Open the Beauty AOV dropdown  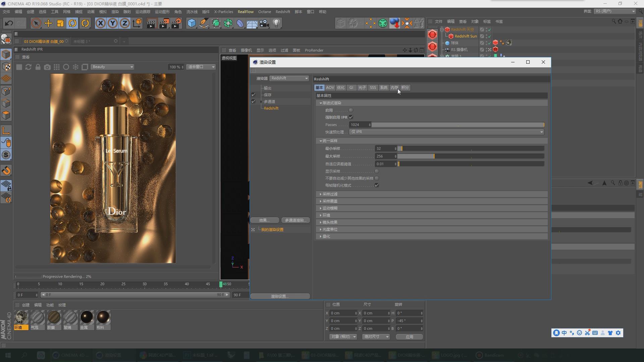click(x=112, y=67)
